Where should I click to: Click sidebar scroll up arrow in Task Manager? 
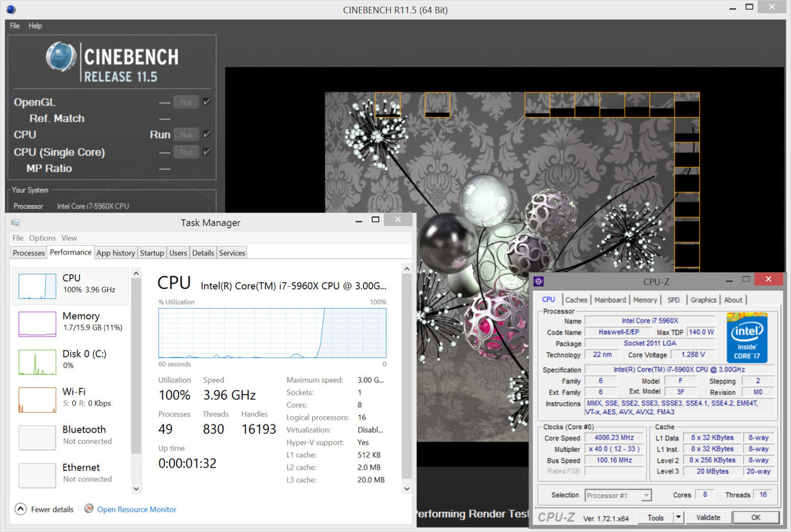136,273
